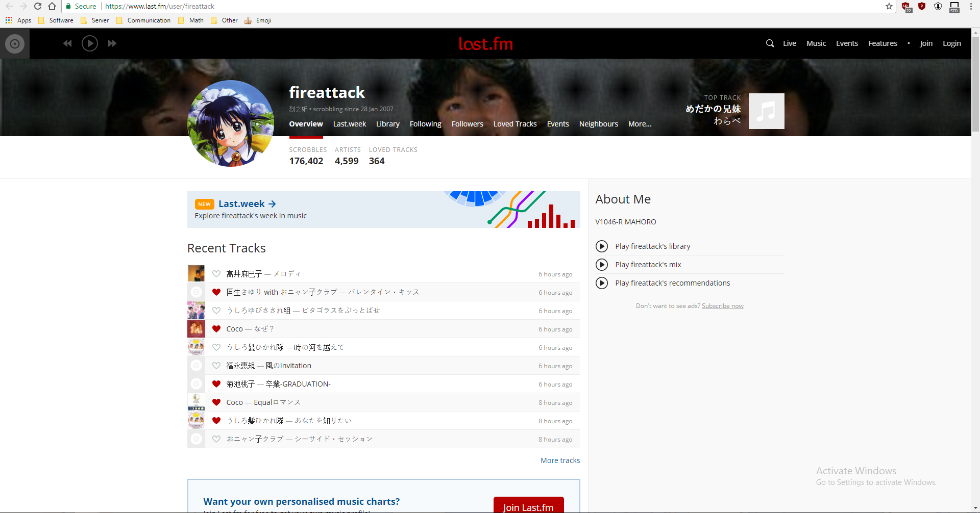980x513 pixels.
Task: Open More tracks link
Action: click(x=560, y=460)
